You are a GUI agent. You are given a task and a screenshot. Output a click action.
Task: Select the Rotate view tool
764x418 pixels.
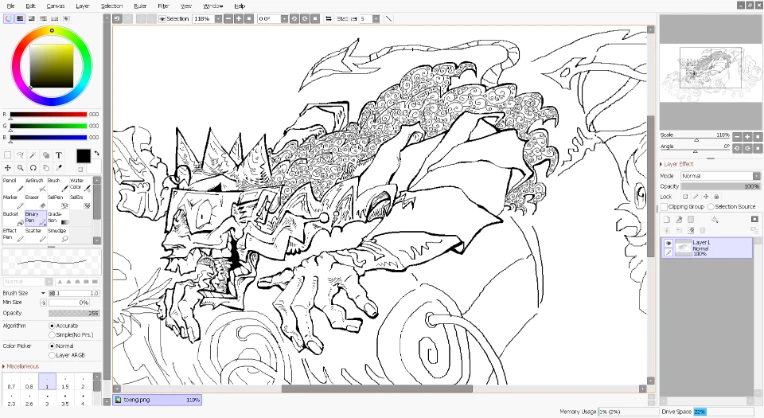point(33,168)
